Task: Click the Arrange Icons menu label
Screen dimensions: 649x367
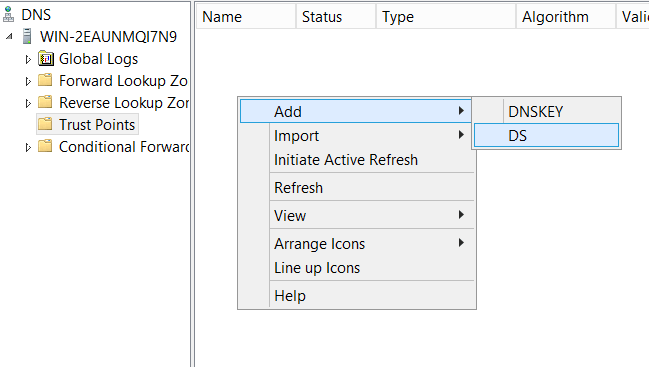Action: click(x=320, y=244)
